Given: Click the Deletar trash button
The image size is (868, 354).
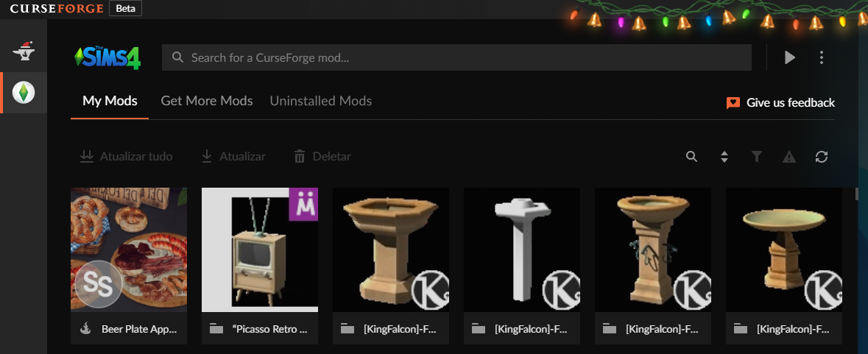Looking at the screenshot, I should pos(322,157).
